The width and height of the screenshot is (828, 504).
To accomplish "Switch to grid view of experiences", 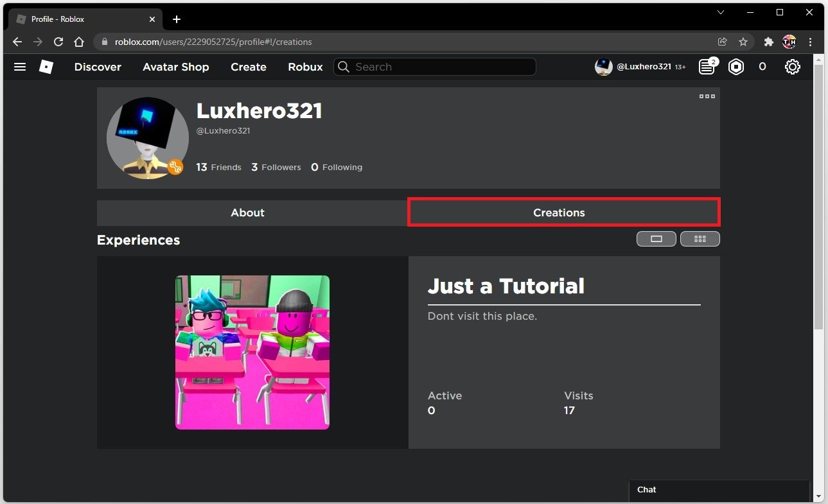I will click(700, 239).
